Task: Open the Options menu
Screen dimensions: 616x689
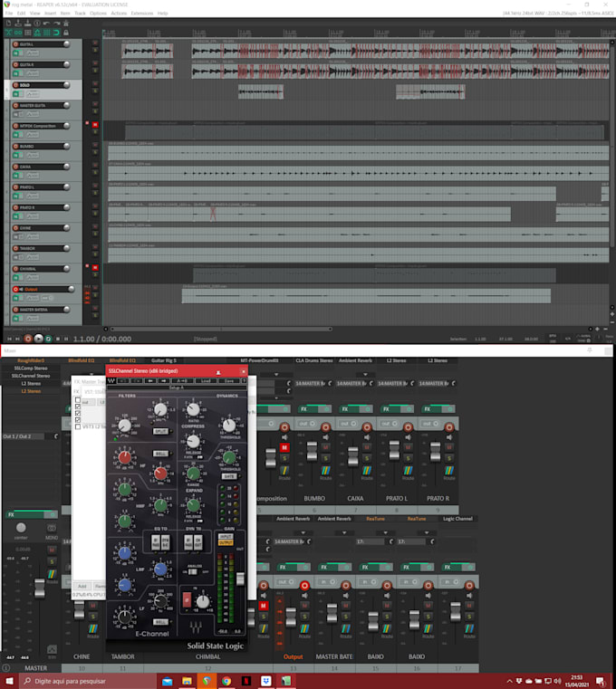Action: click(98, 14)
